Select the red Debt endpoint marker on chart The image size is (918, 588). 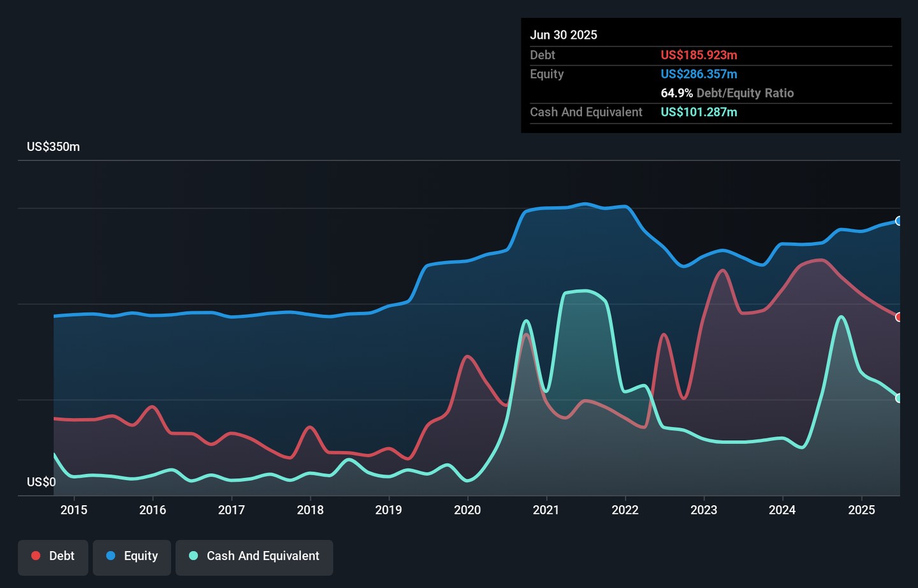[x=899, y=317]
